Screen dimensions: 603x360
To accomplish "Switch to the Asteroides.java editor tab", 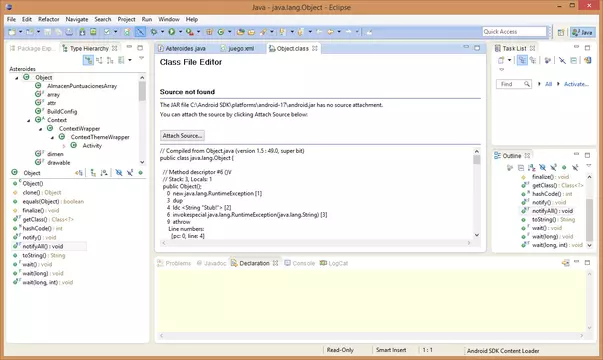I will [182, 48].
